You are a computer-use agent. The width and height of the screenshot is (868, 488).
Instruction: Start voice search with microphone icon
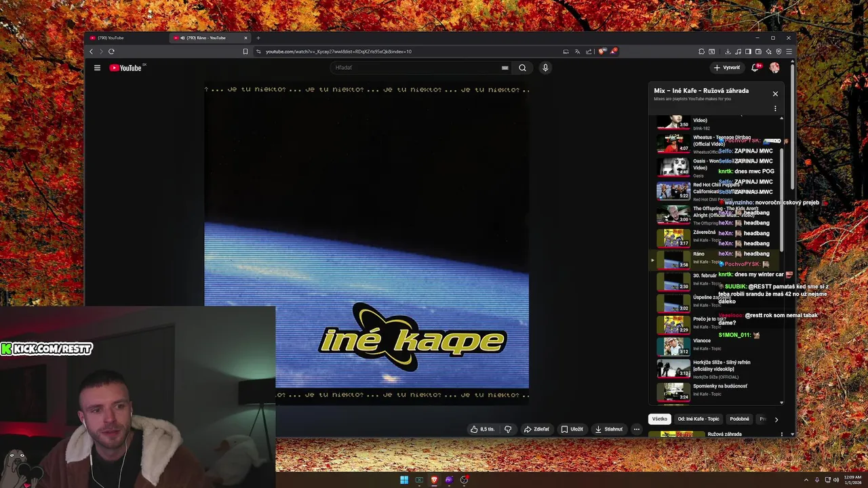pos(545,68)
